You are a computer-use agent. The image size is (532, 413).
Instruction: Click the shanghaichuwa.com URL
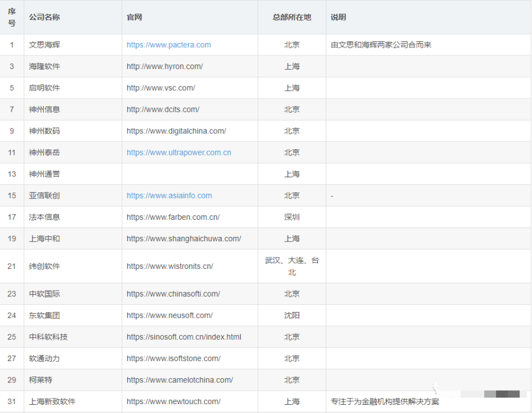pos(183,239)
